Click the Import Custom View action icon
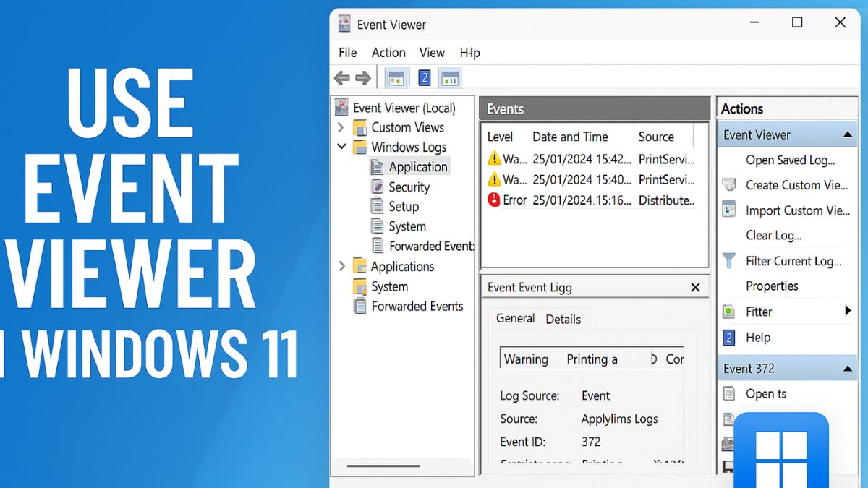Image resolution: width=868 pixels, height=488 pixels. pyautogui.click(x=729, y=210)
